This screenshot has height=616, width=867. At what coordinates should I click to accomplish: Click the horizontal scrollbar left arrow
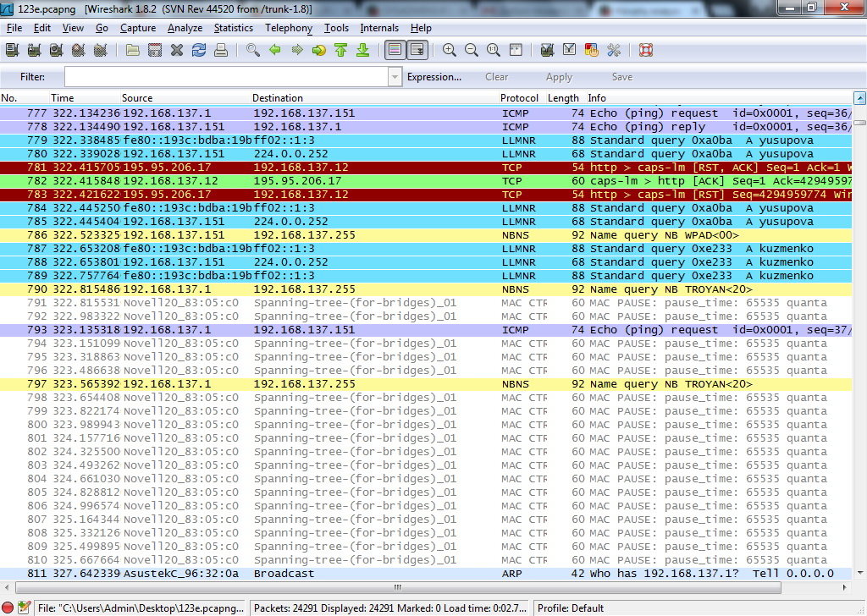pyautogui.click(x=7, y=587)
